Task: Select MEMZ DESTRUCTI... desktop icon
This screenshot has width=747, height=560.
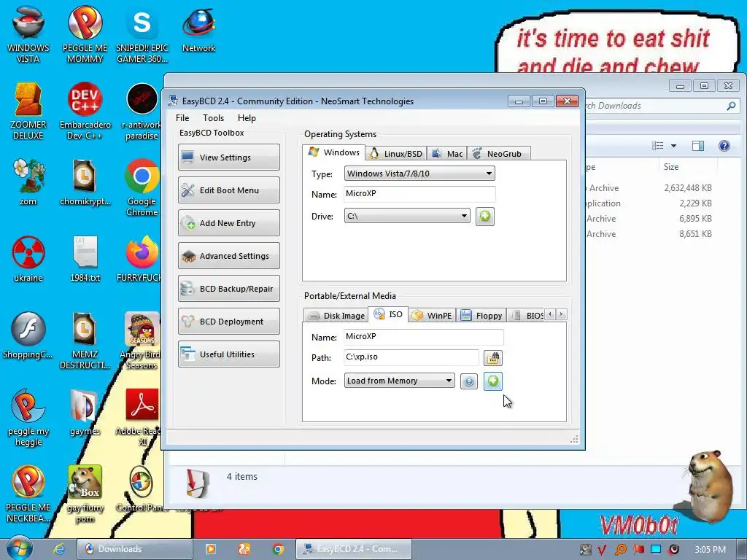Action: click(85, 341)
